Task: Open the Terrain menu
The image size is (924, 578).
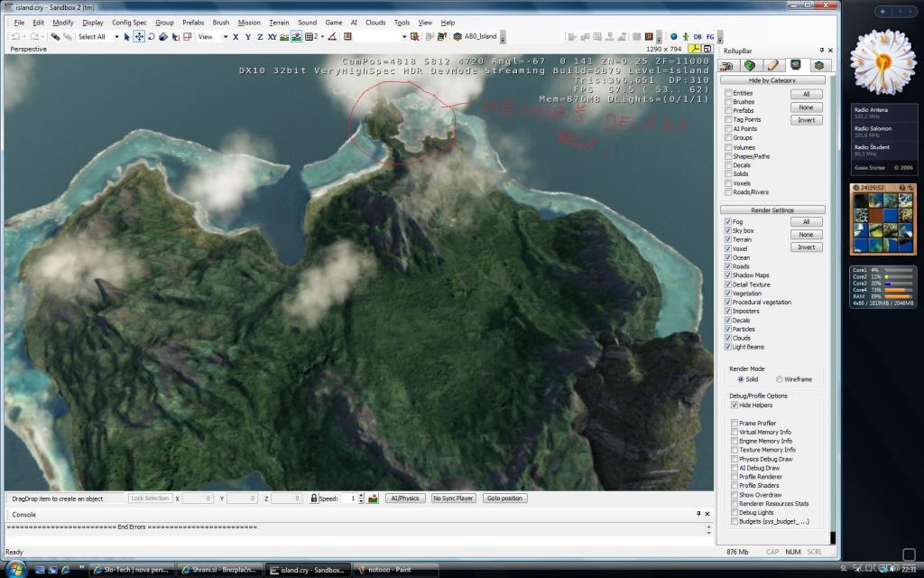Action: click(x=279, y=23)
